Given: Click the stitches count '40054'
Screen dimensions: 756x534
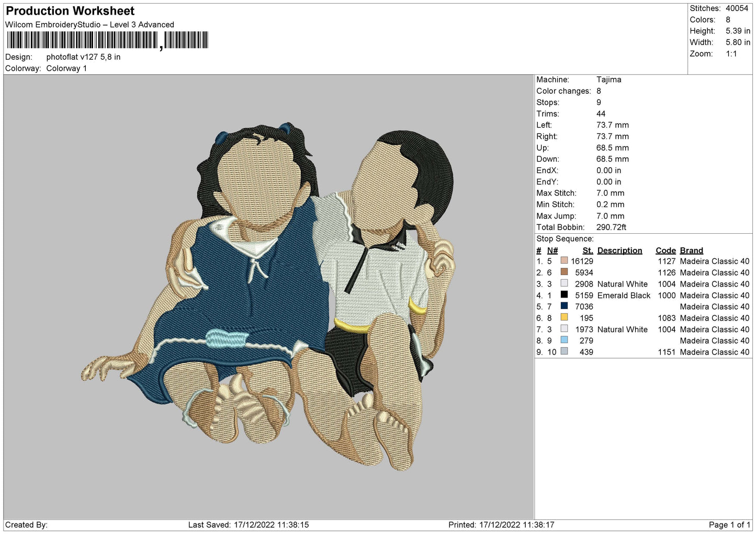Looking at the screenshot, I should (737, 8).
